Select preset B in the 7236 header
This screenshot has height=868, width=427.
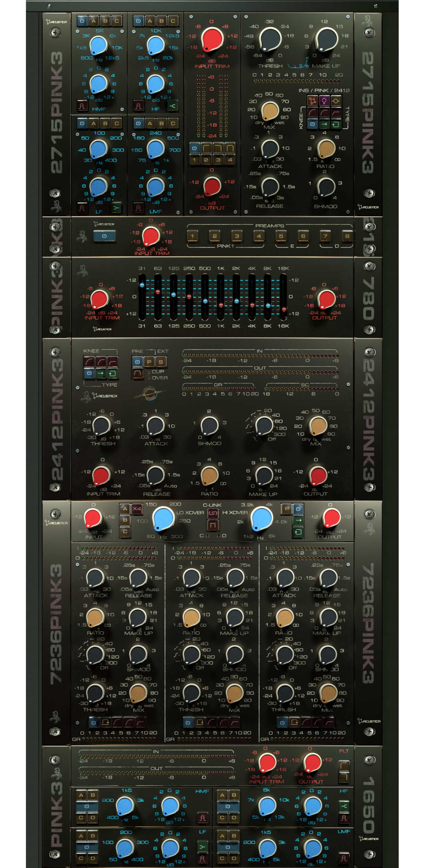(x=125, y=520)
